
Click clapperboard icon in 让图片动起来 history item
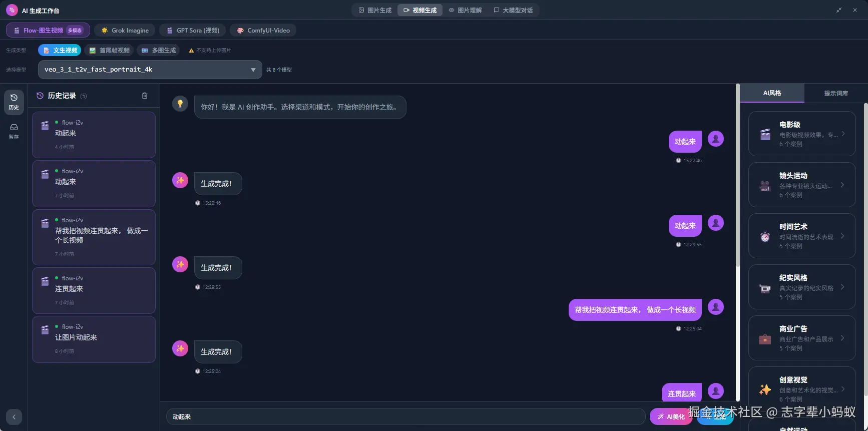pyautogui.click(x=45, y=330)
